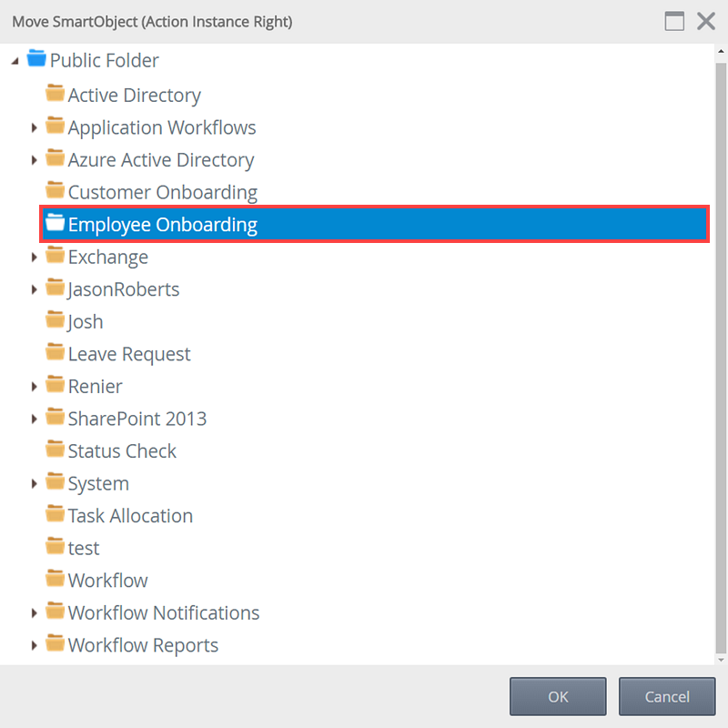The width and height of the screenshot is (728, 728).
Task: Click the Public Folder blue folder icon
Action: click(x=36, y=60)
